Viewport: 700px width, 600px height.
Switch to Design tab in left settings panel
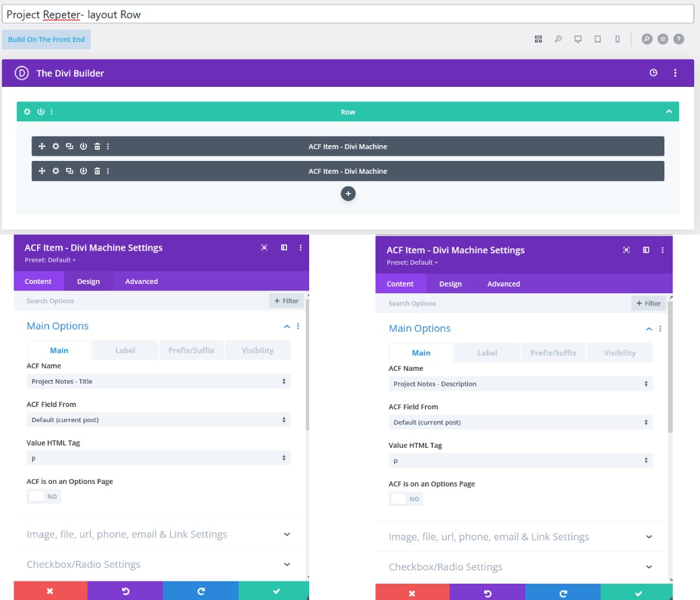click(88, 281)
